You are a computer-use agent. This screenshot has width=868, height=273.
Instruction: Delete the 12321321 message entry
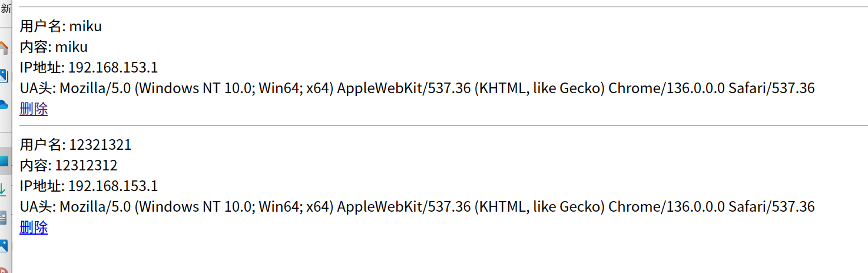point(34,228)
